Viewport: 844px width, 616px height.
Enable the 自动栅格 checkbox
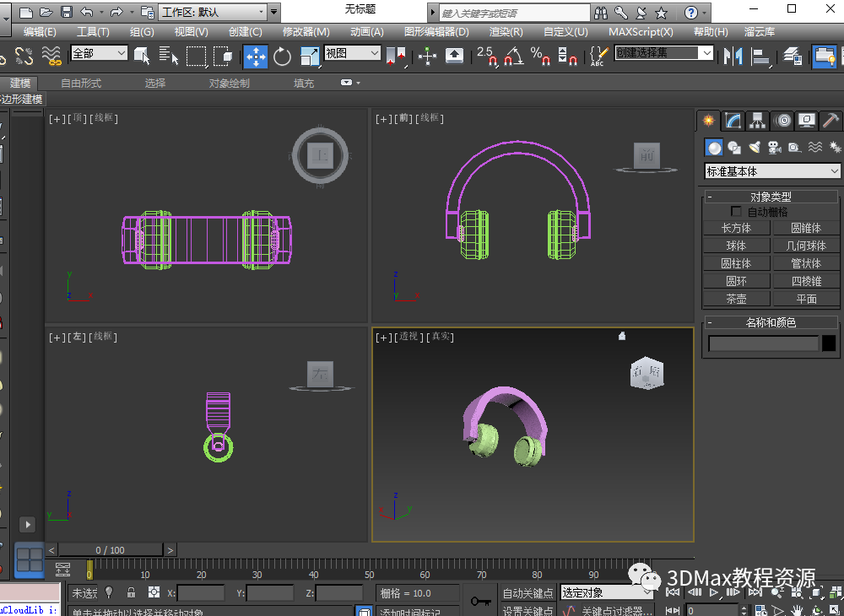(736, 212)
